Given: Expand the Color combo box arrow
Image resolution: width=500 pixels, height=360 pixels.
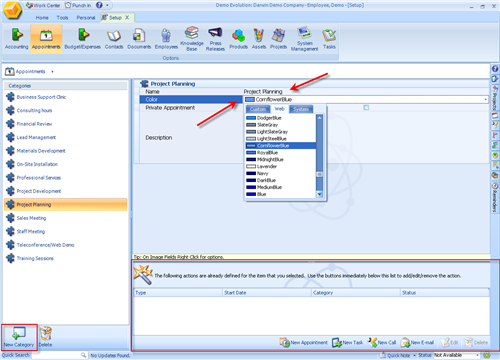Looking at the screenshot, I should point(485,99).
